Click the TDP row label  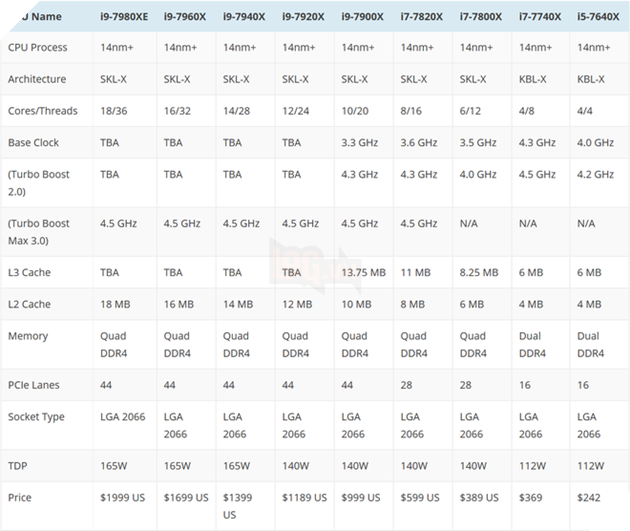click(18, 465)
